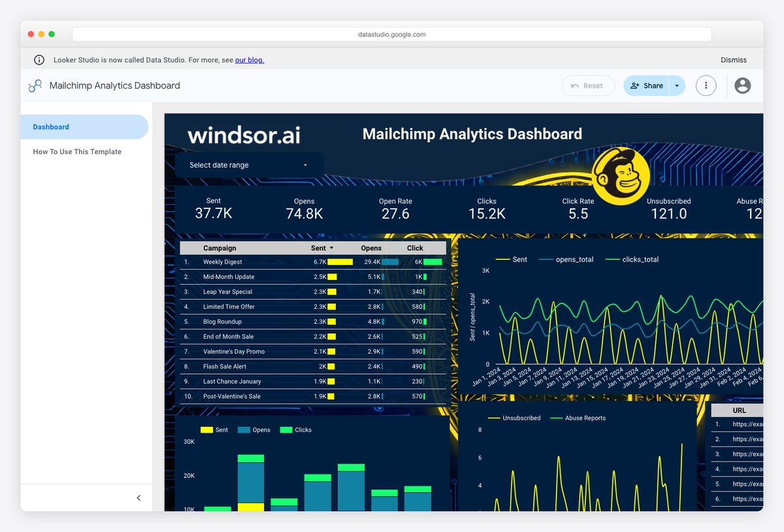Click the Weekly Digest 29.4K opens cell
The width and height of the screenshot is (784, 532).
point(382,262)
